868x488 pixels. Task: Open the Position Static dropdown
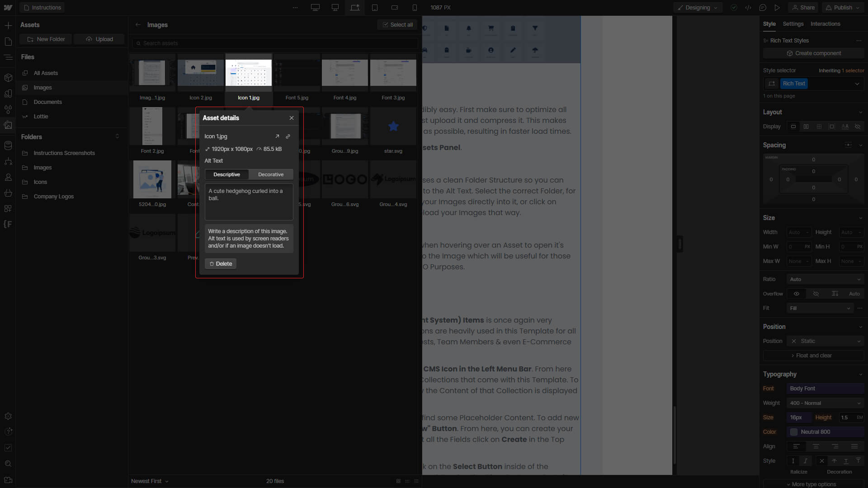tap(826, 341)
